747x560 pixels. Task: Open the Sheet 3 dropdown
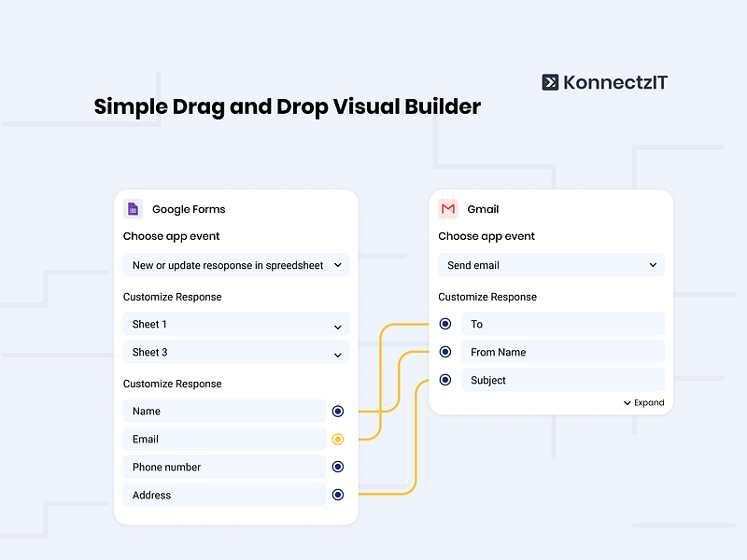click(236, 352)
